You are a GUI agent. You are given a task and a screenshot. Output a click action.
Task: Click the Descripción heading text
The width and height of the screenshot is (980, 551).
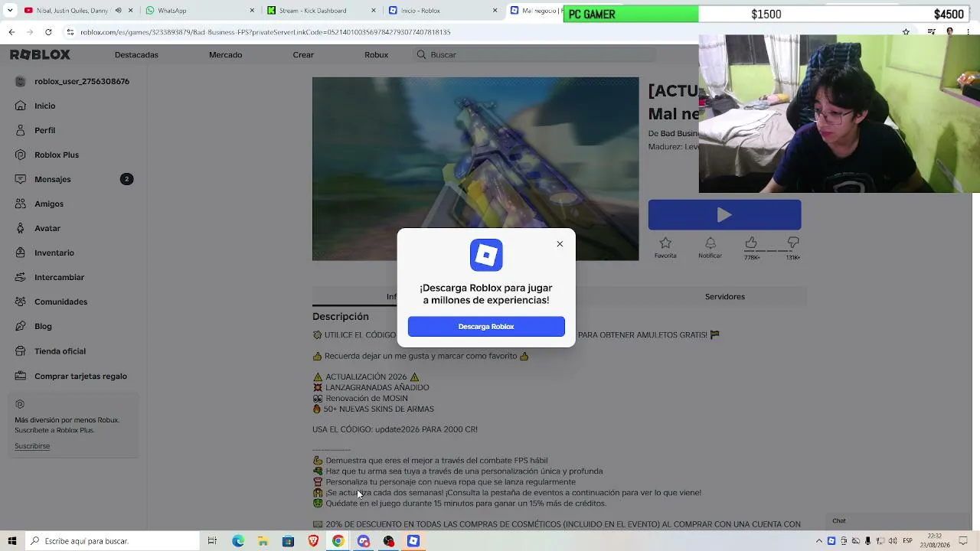[341, 317]
